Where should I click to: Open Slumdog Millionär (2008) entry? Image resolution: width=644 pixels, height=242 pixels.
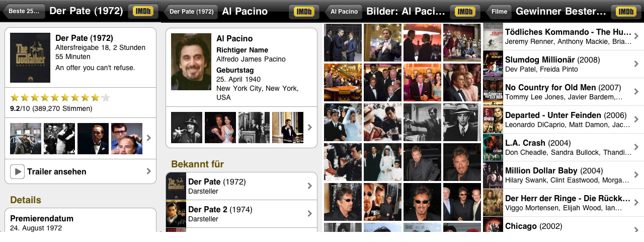pyautogui.click(x=563, y=64)
